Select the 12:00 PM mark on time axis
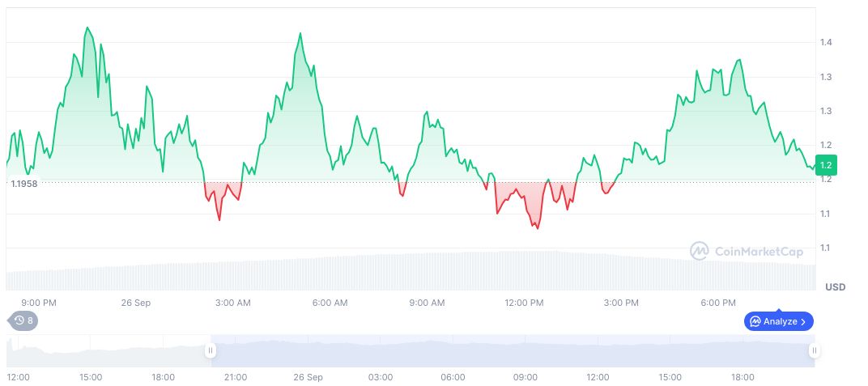This screenshot has height=386, width=868. (524, 303)
